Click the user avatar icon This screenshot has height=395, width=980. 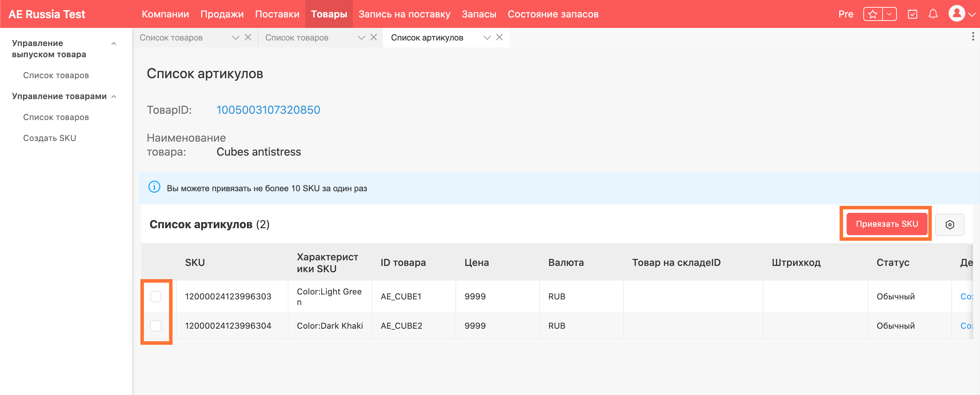pyautogui.click(x=956, y=14)
